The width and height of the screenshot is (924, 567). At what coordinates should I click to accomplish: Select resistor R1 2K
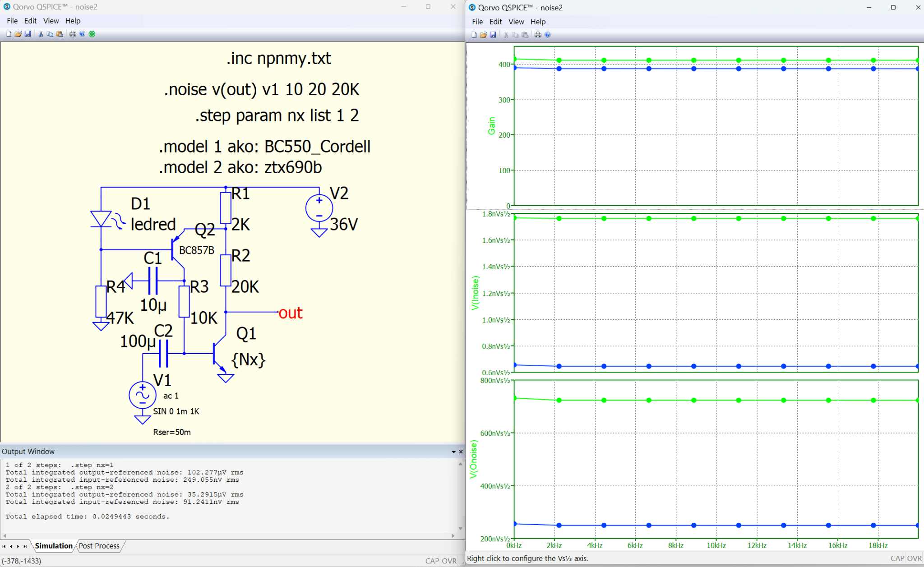(x=226, y=207)
